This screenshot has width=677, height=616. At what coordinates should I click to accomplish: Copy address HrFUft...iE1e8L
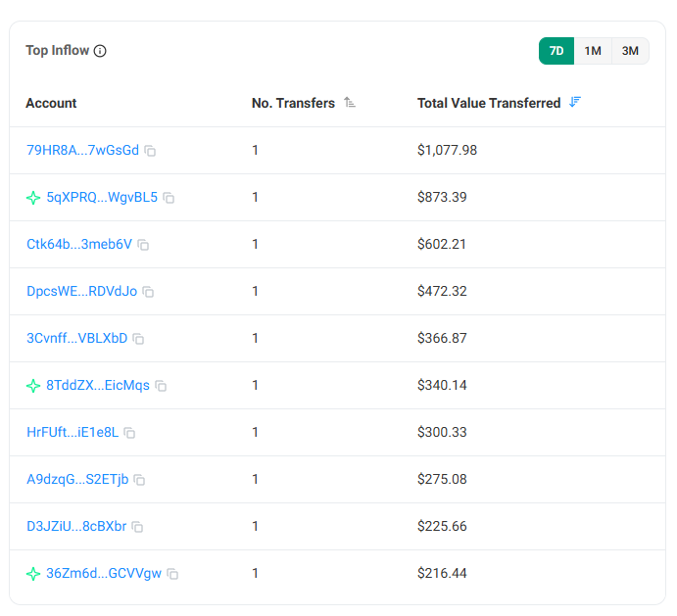pyautogui.click(x=129, y=433)
